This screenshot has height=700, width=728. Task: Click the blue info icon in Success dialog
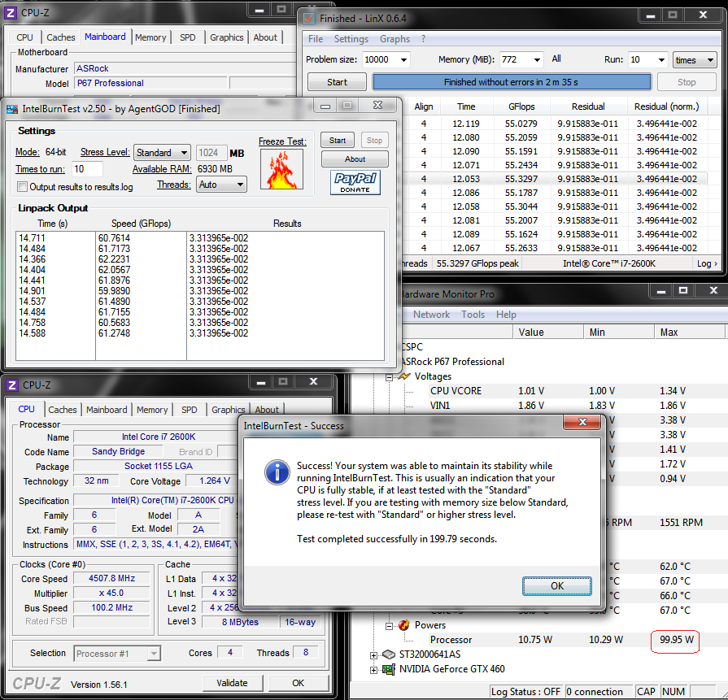(x=278, y=472)
